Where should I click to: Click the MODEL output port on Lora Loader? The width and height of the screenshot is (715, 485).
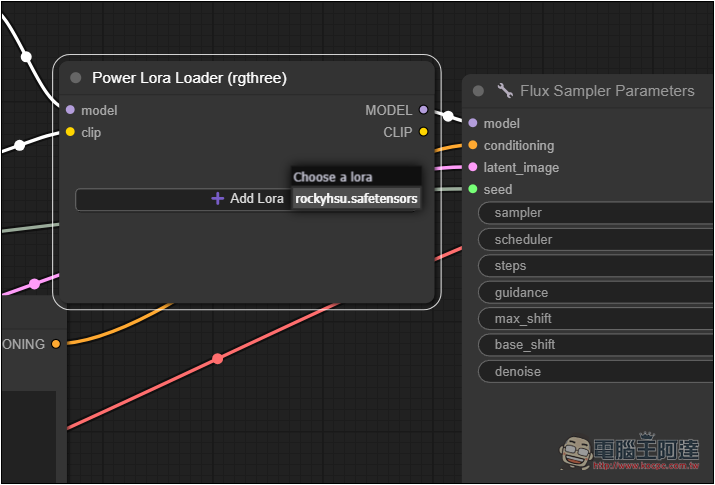click(424, 110)
